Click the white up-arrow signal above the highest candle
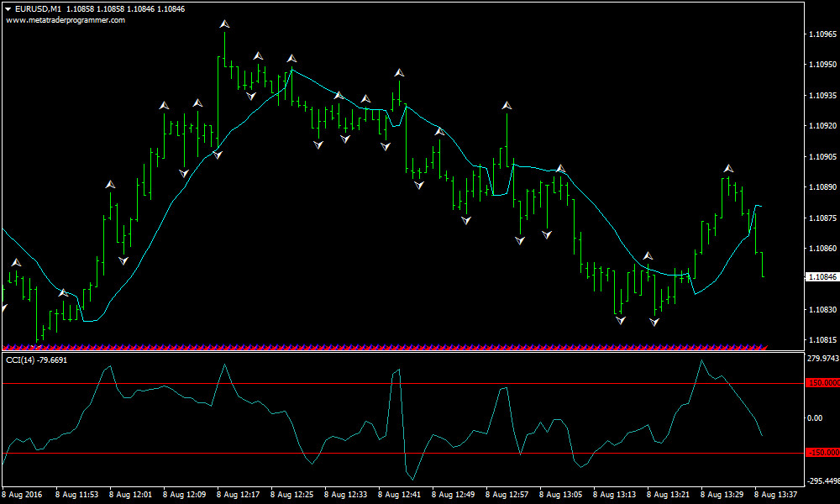 (223, 24)
